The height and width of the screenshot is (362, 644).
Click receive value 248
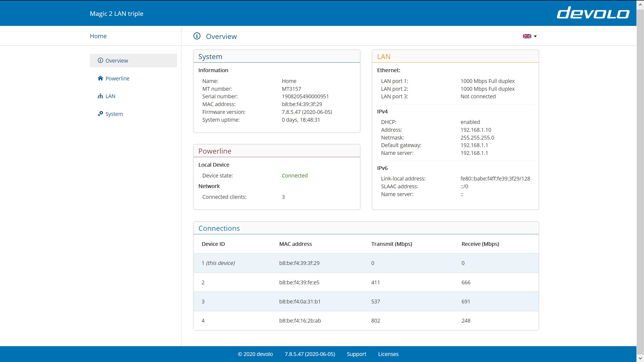pos(466,321)
